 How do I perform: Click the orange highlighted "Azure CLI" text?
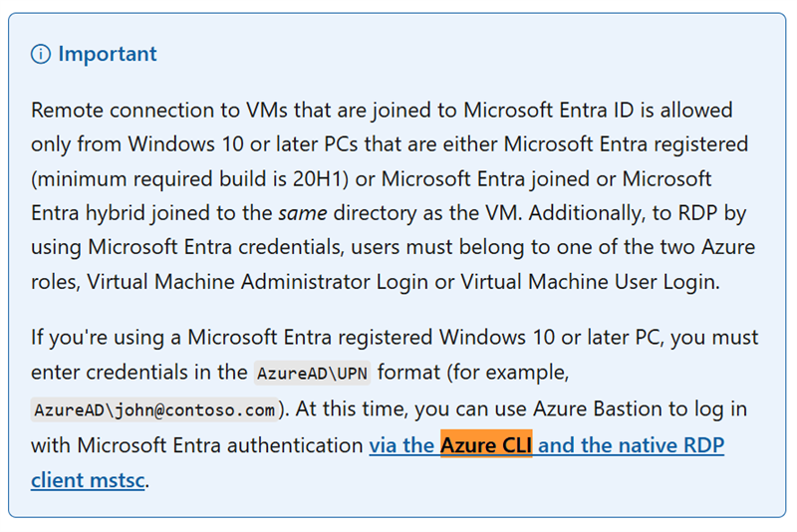tap(486, 444)
